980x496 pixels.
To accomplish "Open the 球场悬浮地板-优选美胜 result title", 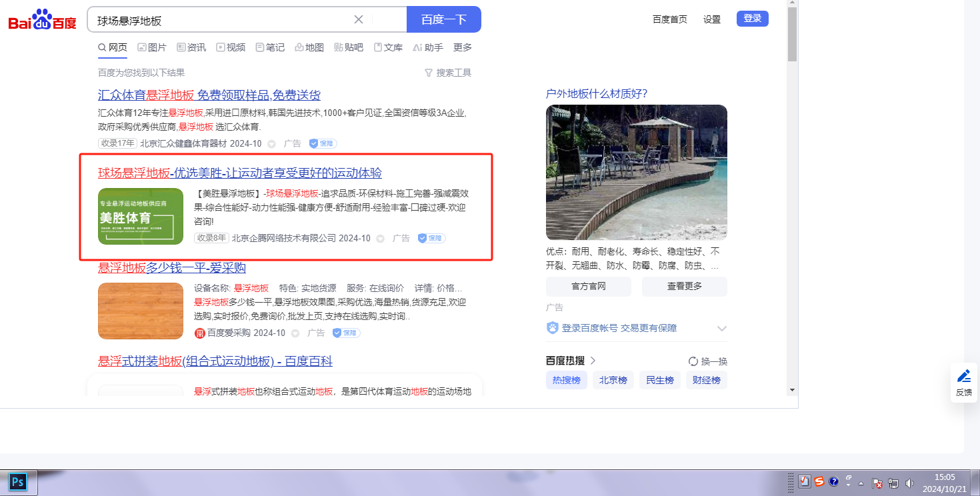I will pyautogui.click(x=240, y=173).
